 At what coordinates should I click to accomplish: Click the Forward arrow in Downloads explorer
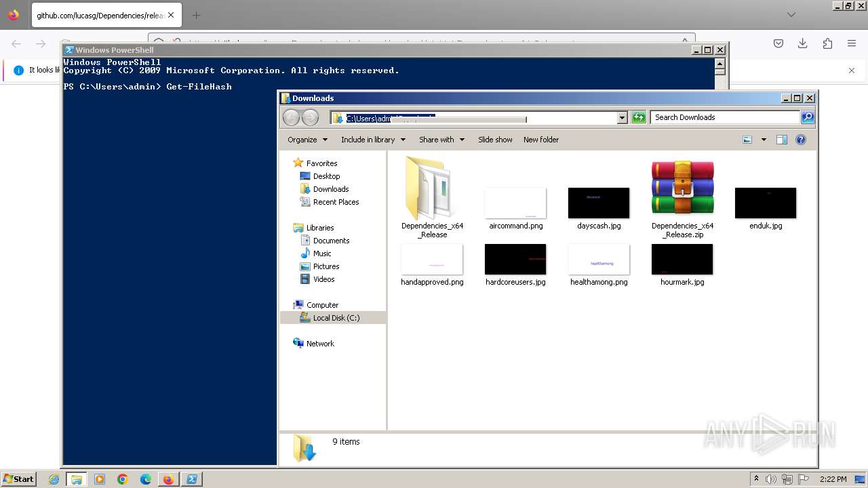[310, 117]
